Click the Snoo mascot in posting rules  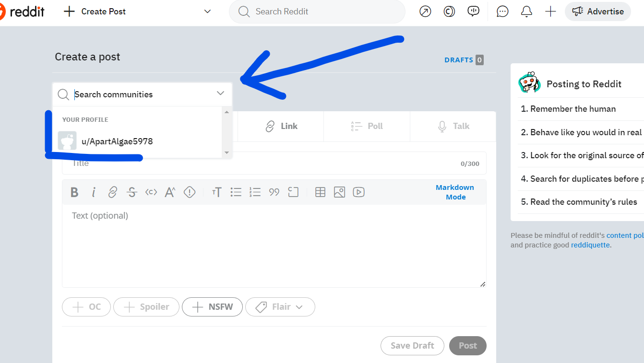(x=529, y=82)
